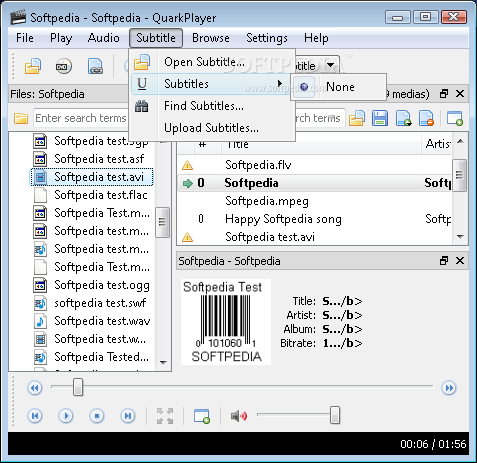The image size is (477, 463).
Task: Select Happy Softpedia song playlist row
Action: (314, 219)
